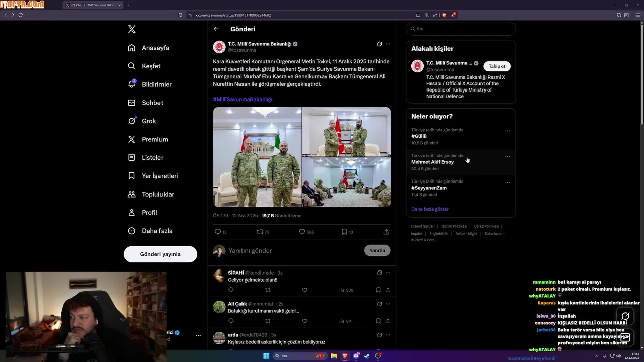Open a new browser tab
Viewport: 644px width, 362px height.
coord(128,5)
